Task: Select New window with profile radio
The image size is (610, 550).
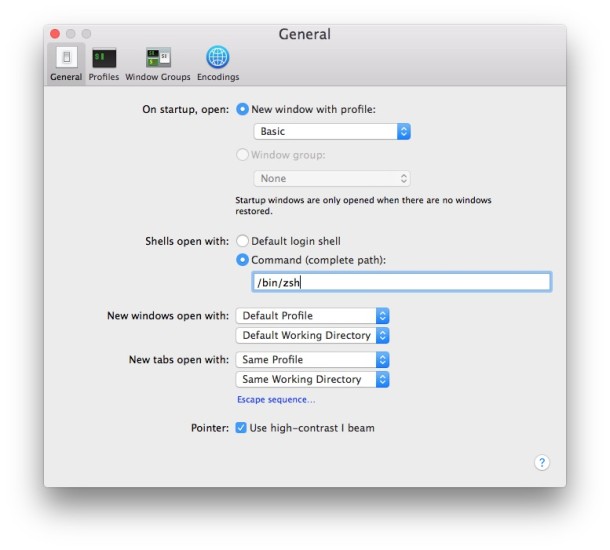Action: [x=242, y=109]
